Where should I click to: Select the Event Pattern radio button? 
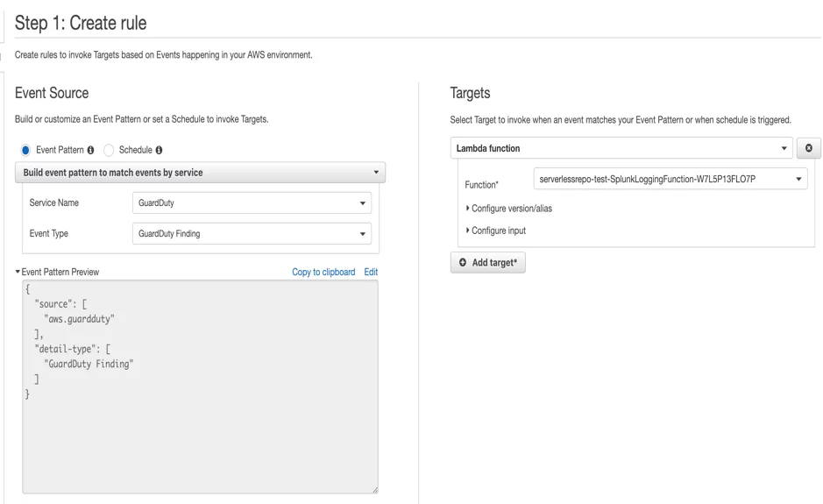[x=25, y=150]
